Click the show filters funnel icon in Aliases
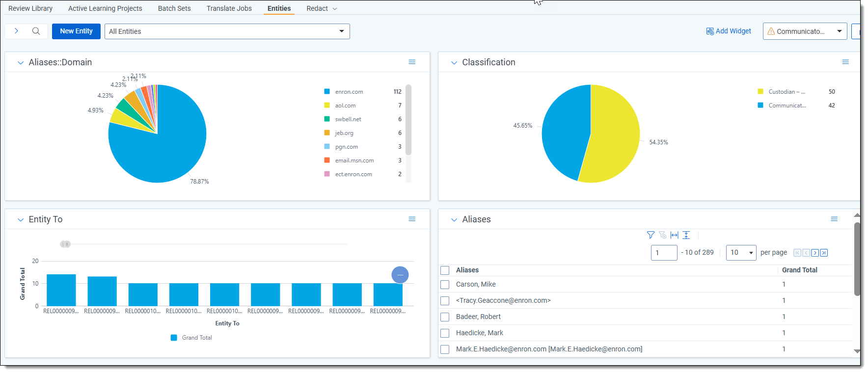Viewport: 868px width, 373px height. (x=651, y=235)
